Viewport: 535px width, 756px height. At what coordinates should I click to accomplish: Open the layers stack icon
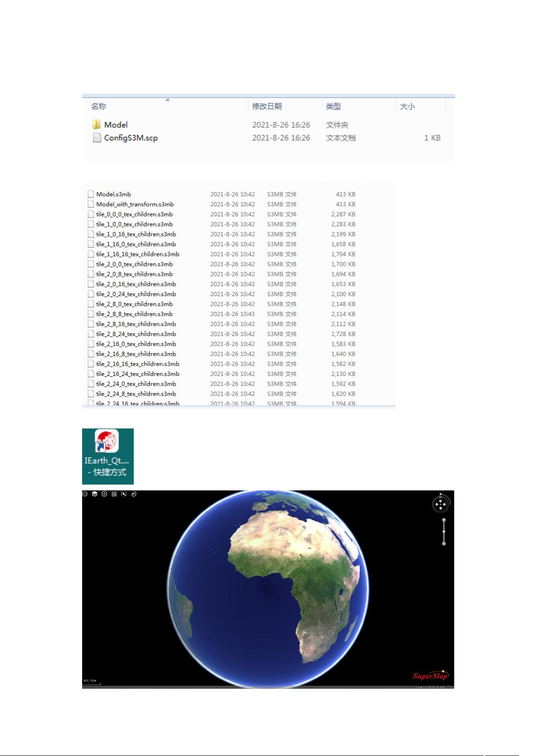click(95, 494)
